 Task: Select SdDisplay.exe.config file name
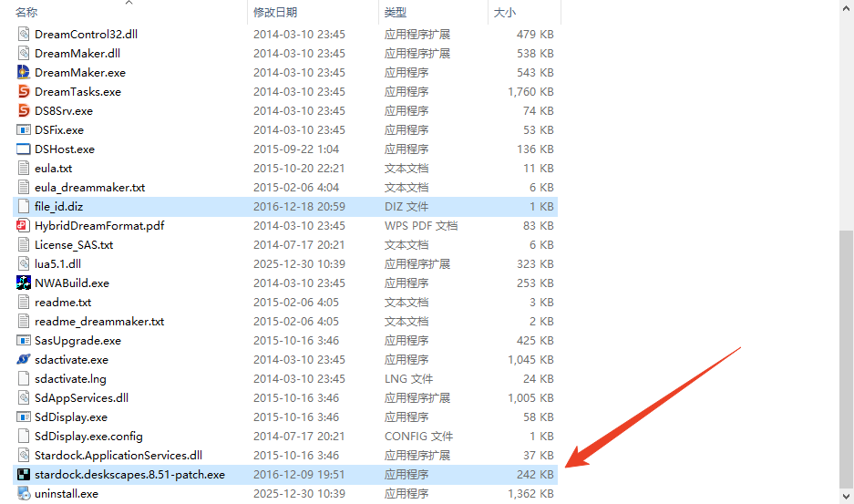click(x=88, y=437)
